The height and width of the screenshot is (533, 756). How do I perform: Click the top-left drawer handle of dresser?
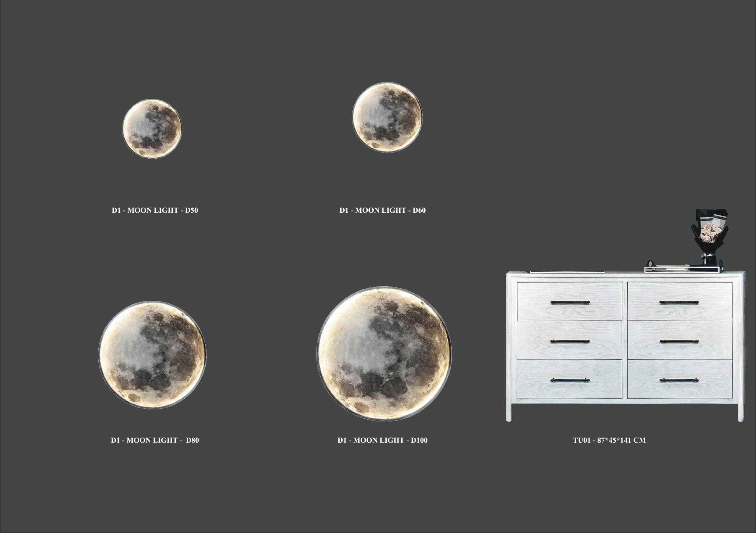click(570, 303)
